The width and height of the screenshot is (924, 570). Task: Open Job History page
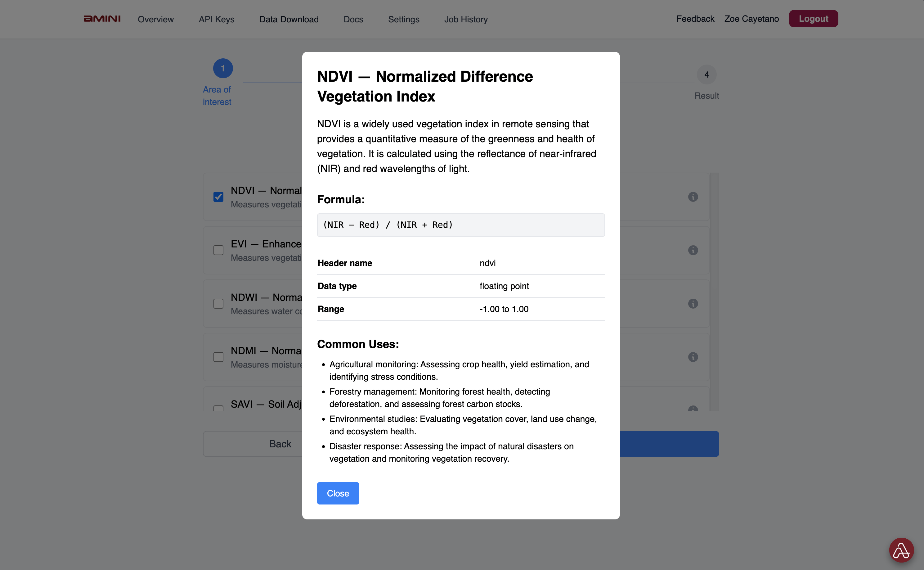pos(466,19)
